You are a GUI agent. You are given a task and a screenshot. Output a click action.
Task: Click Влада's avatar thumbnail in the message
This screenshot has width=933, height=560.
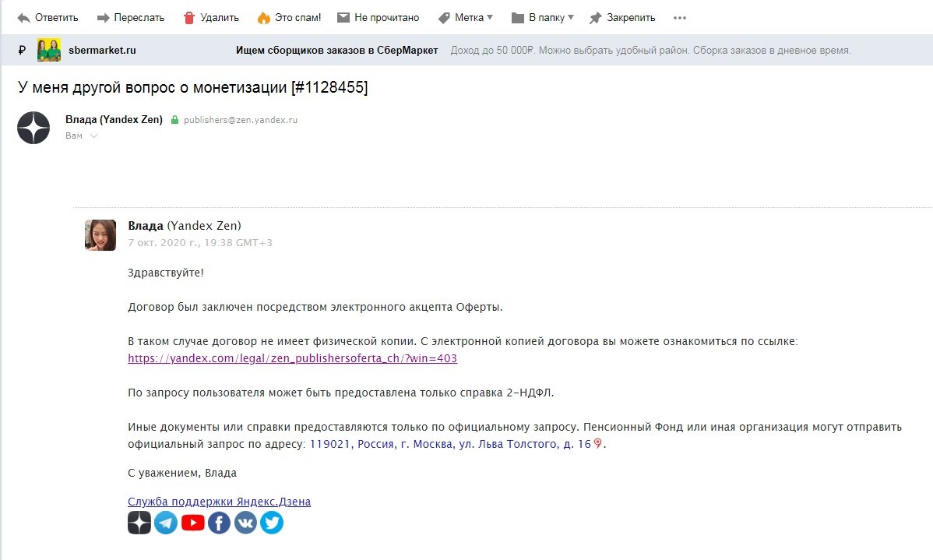pyautogui.click(x=100, y=234)
